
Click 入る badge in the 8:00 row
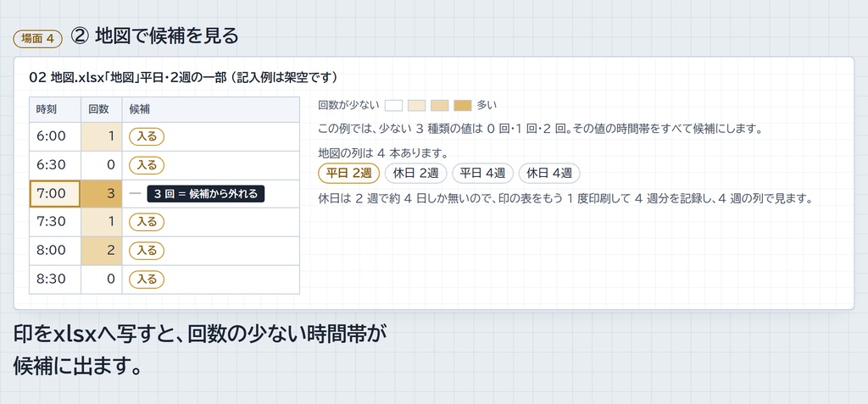147,251
